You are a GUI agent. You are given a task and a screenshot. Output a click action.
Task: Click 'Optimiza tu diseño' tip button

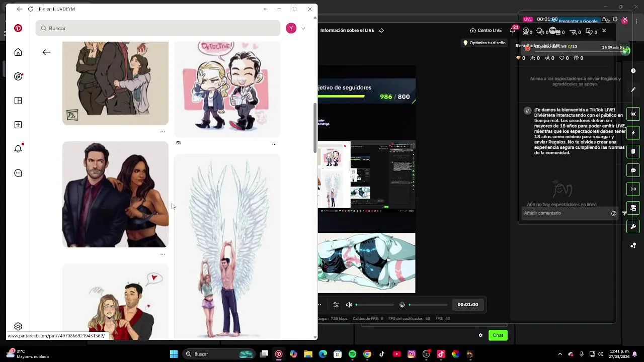point(484,43)
